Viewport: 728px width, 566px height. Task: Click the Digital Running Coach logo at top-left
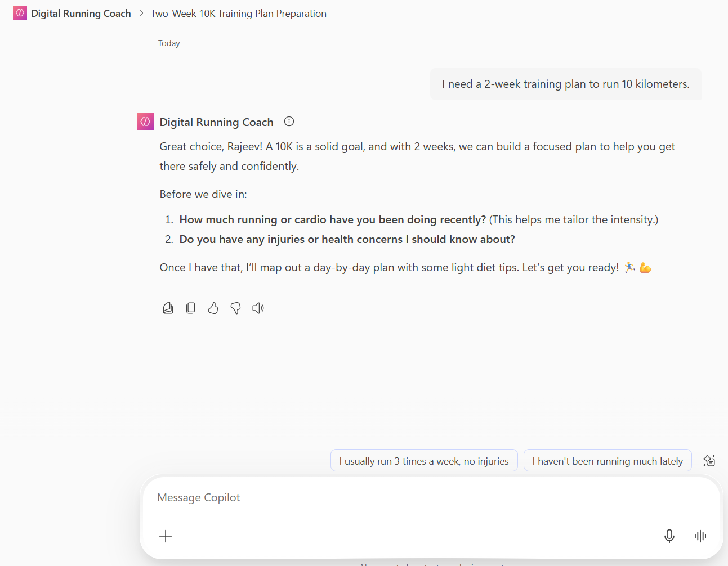[x=20, y=13]
